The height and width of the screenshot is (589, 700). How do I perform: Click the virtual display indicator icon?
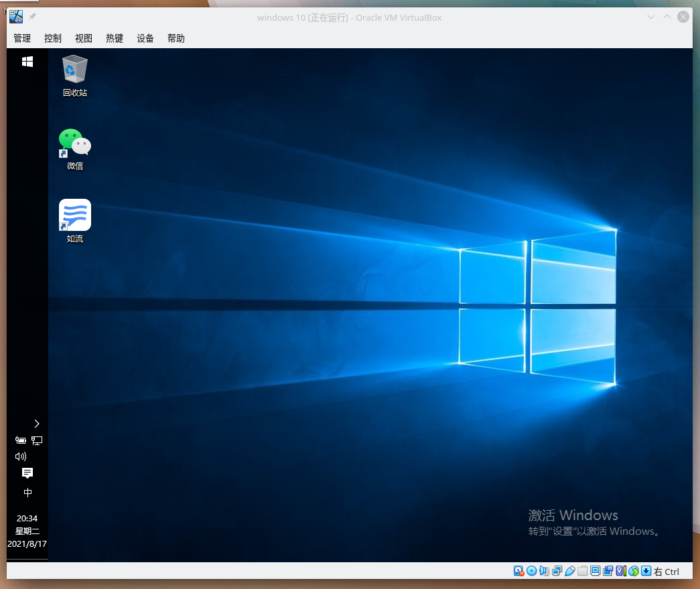click(x=595, y=571)
